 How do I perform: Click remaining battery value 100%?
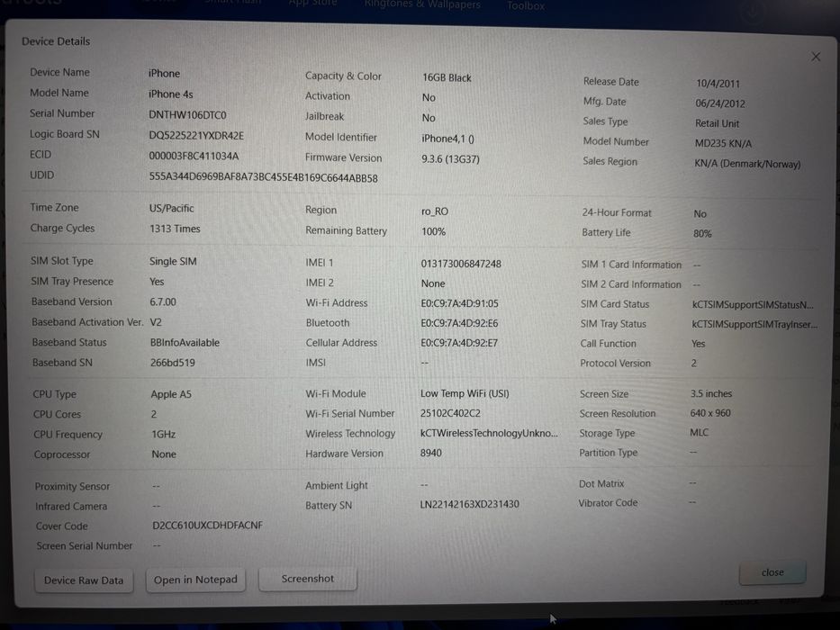pos(433,231)
